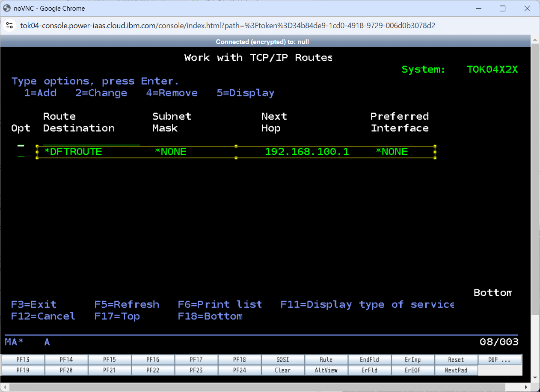Click the vertical scrollbar down arrow
Viewport: 540px width, 392px height.
coord(535,378)
